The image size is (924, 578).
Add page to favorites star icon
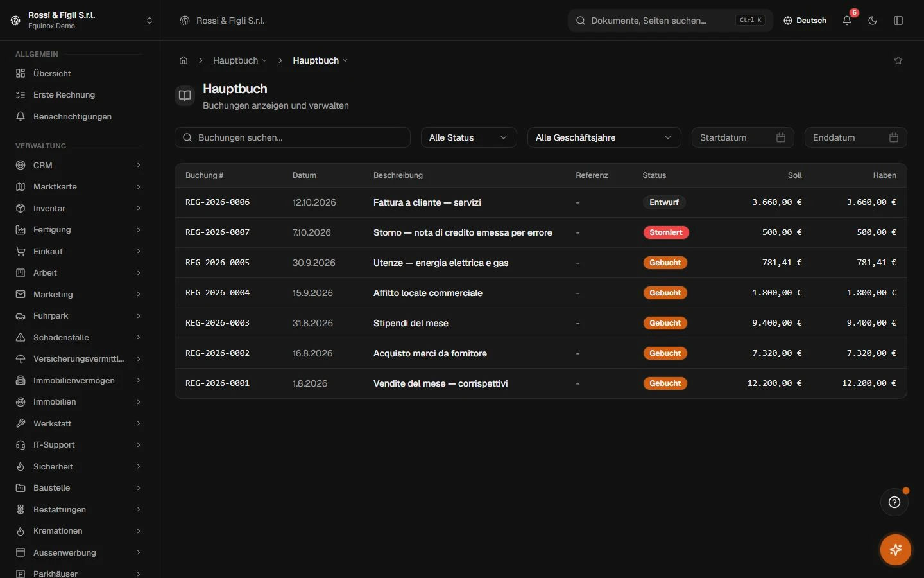click(898, 60)
